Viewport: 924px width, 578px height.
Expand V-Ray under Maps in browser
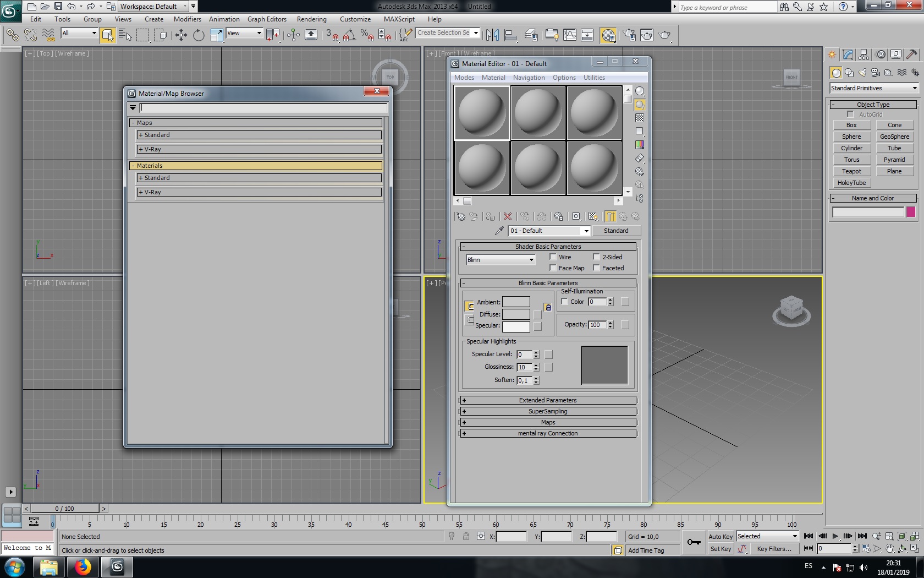point(258,149)
